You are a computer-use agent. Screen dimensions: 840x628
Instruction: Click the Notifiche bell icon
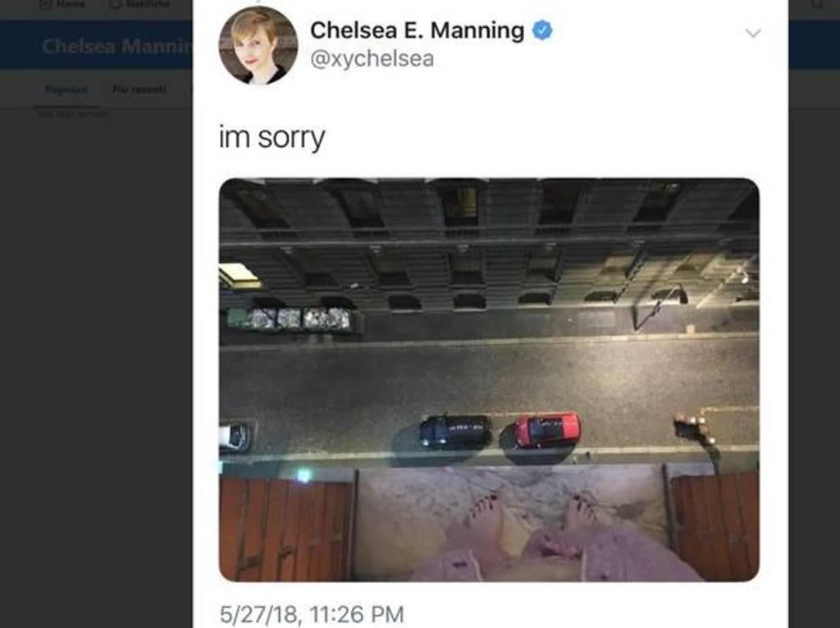[116, 4]
